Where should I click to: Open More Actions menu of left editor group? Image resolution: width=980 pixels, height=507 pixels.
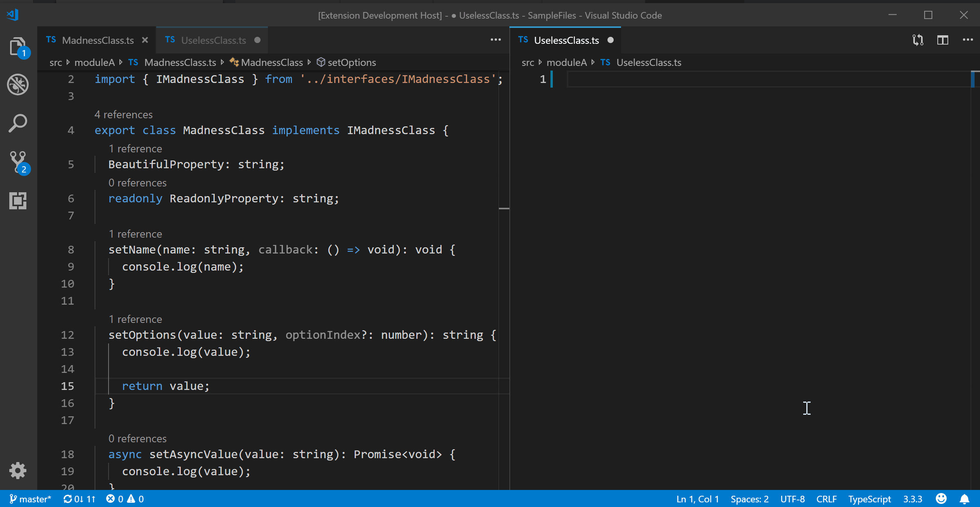click(x=495, y=40)
